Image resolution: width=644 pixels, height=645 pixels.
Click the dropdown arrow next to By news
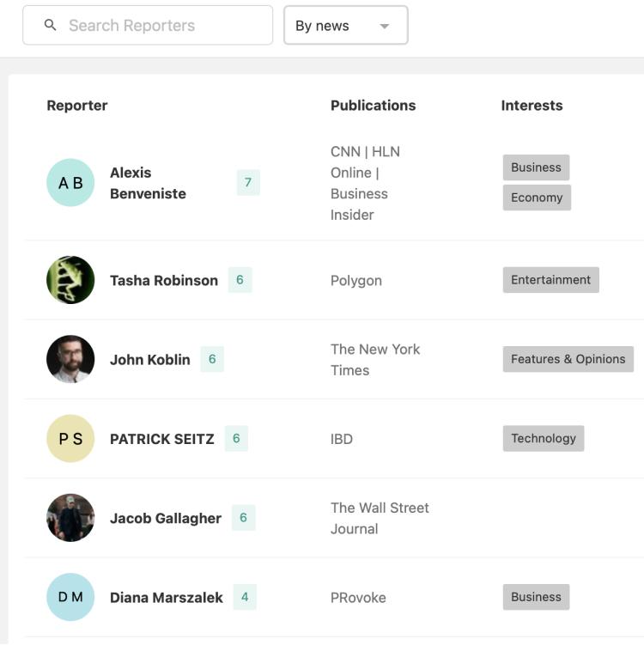point(385,27)
